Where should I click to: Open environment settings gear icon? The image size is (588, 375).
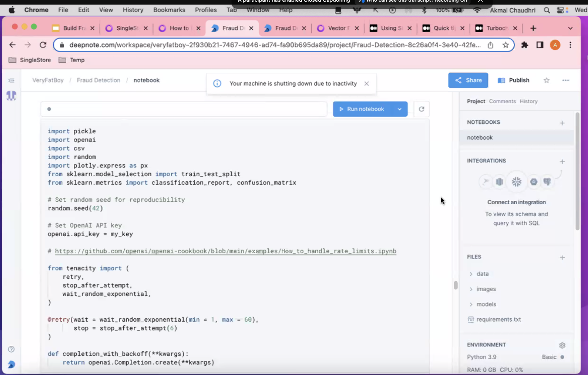point(562,345)
